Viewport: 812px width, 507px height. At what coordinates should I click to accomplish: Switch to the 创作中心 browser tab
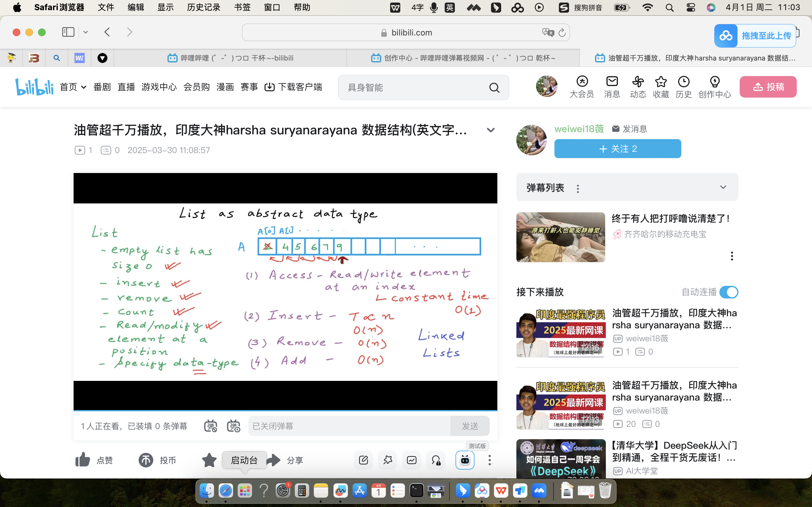click(x=463, y=58)
